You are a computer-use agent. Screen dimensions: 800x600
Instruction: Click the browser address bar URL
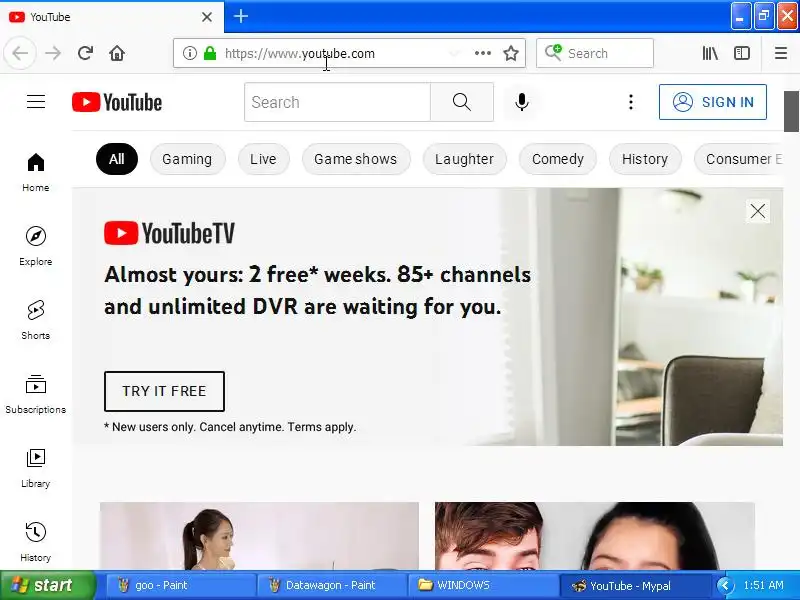299,53
